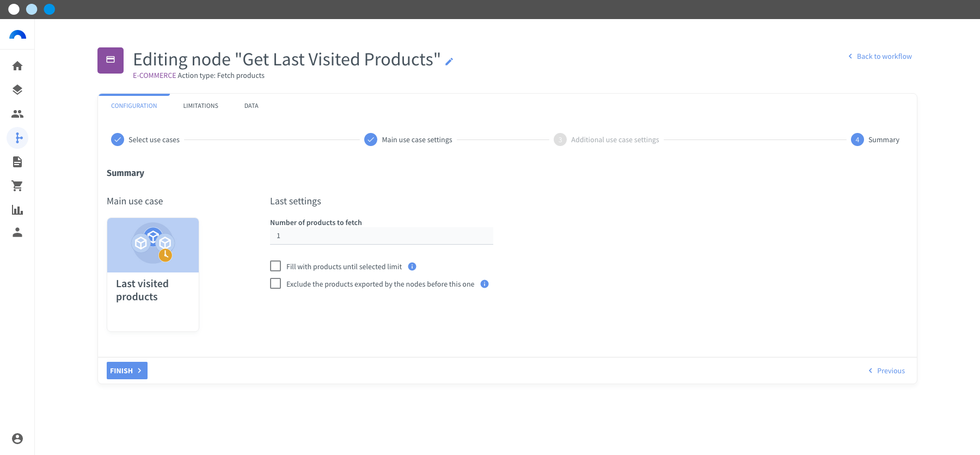Click the Finish button
The height and width of the screenshot is (455, 980).
127,371
